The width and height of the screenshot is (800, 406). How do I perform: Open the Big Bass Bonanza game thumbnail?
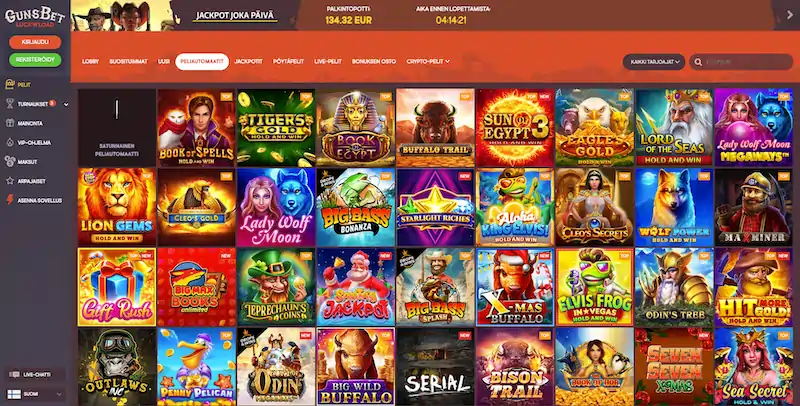pos(356,208)
